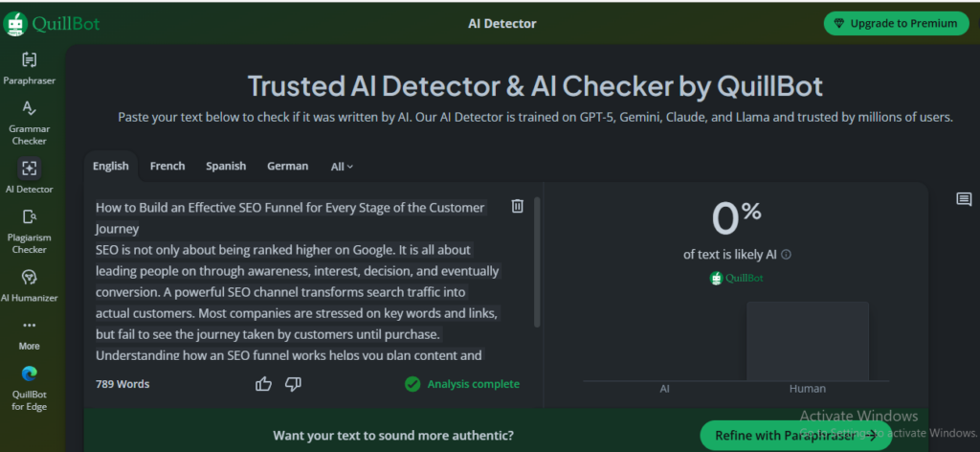This screenshot has height=452, width=980.
Task: Open the Plagiarism Checker tool
Action: coord(29,217)
